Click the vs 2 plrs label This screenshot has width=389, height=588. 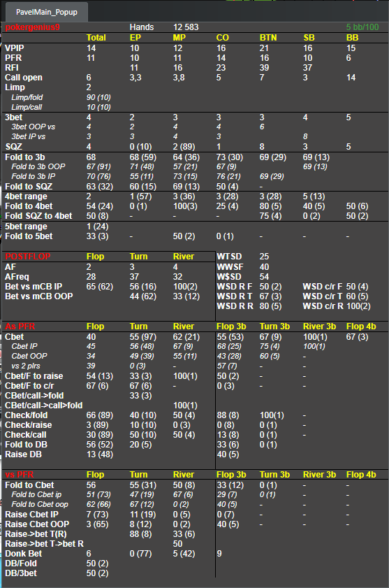pyautogui.click(x=26, y=366)
